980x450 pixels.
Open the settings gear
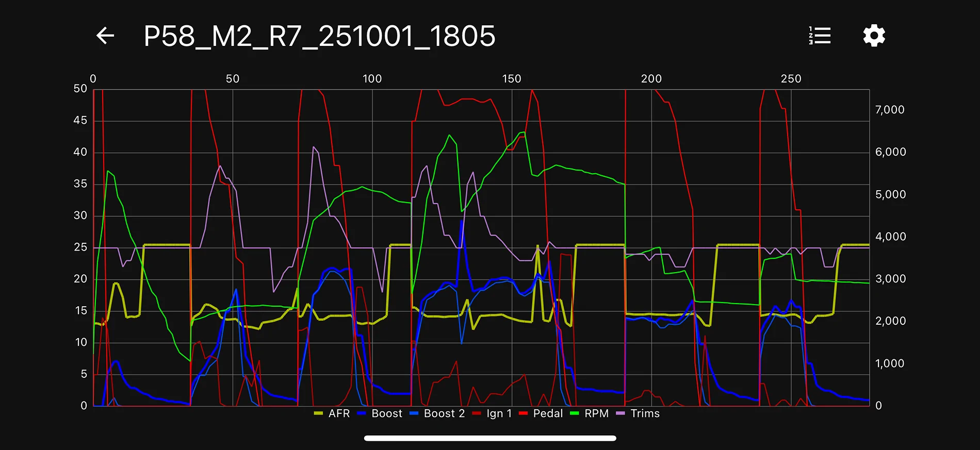(x=874, y=36)
